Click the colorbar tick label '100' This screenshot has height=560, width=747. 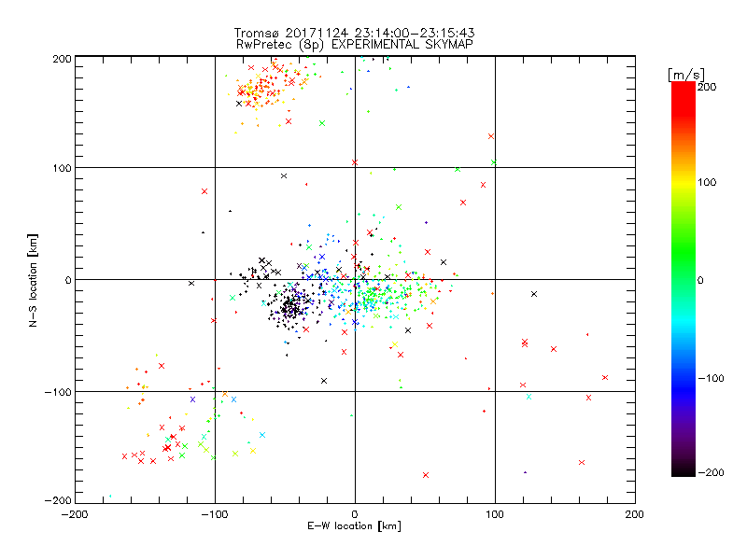pos(707,182)
